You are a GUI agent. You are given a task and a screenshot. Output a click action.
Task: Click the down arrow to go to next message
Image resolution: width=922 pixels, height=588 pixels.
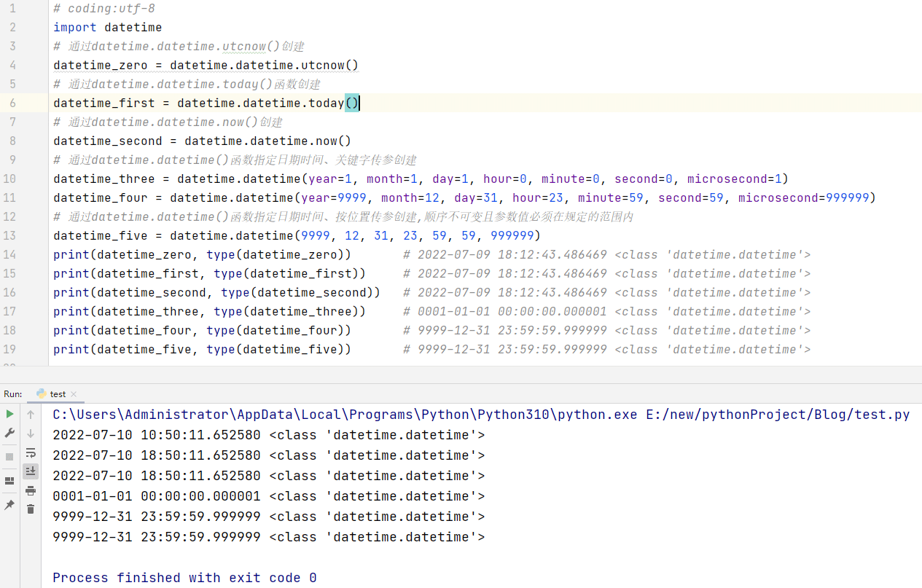[30, 432]
